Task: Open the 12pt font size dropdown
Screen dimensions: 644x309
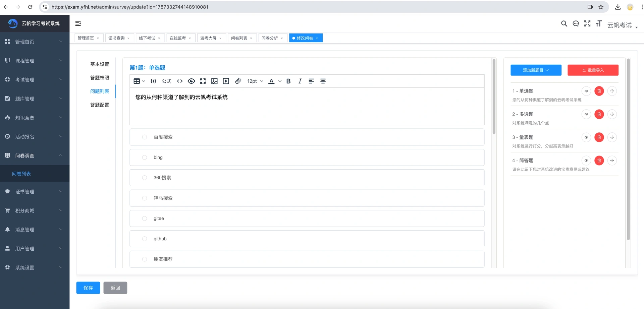Action: click(x=255, y=81)
